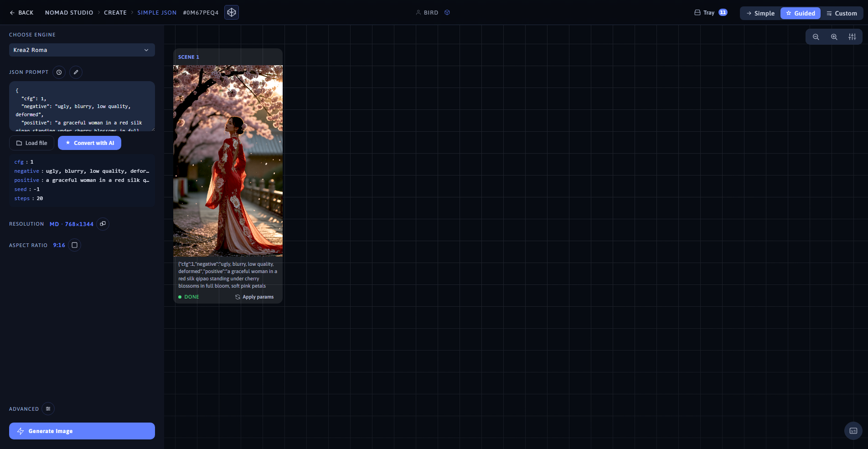Open canvas display settings sliders icon

click(852, 37)
